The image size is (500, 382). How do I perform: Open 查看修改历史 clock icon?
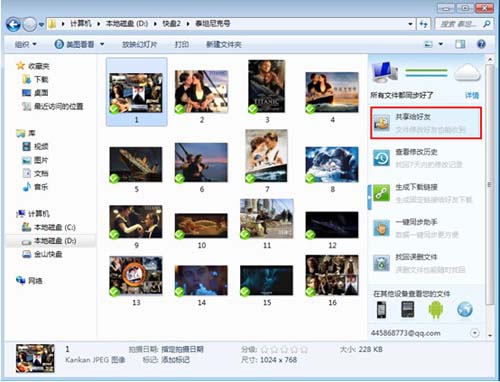point(382,158)
